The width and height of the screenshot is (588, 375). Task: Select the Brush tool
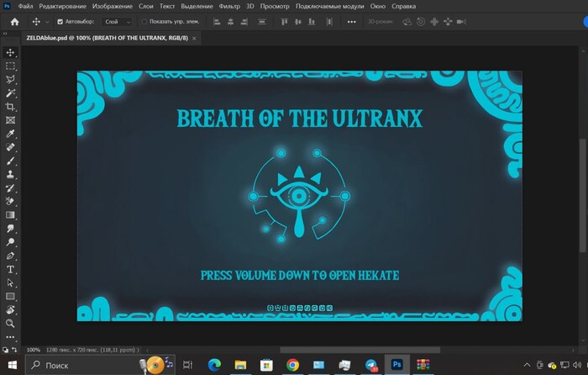11,161
